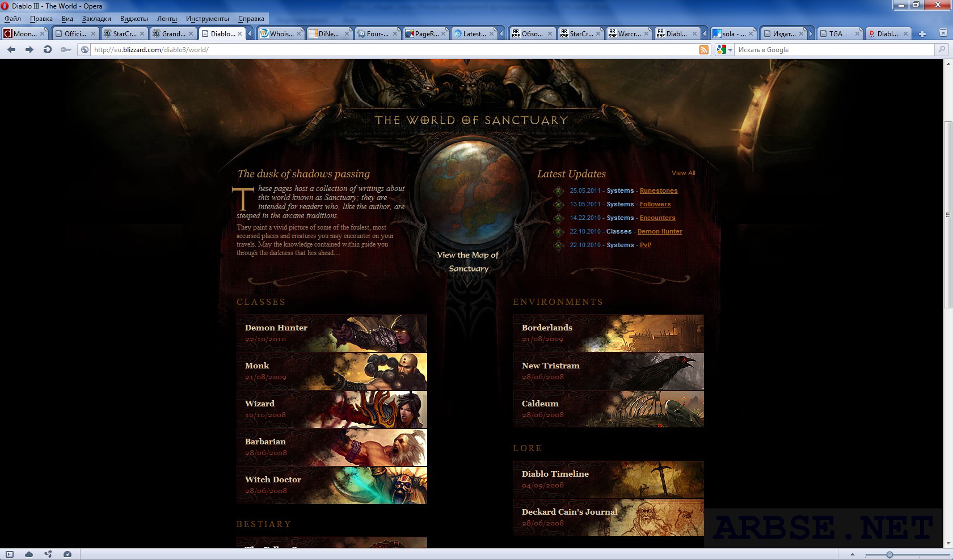953x560 pixels.
Task: Open Opera Link cloud icon
Action: 29,554
